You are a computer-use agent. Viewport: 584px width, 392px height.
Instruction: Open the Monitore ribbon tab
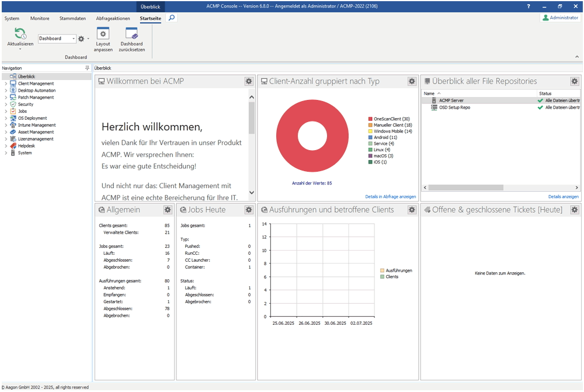[40, 18]
